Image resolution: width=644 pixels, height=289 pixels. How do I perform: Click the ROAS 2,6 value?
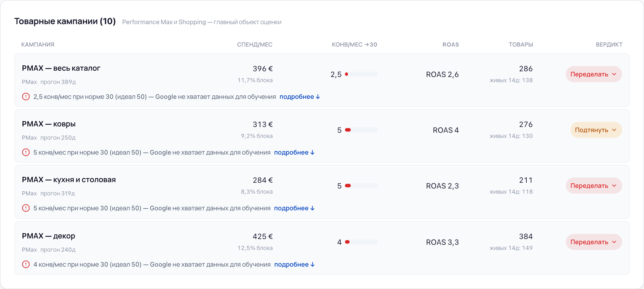point(442,74)
